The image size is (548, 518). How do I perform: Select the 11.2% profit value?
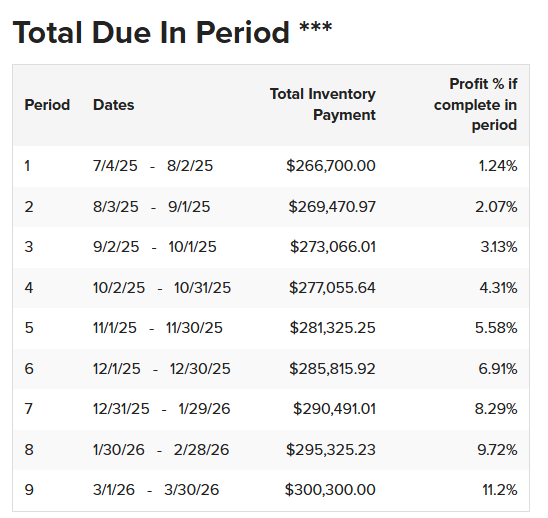pos(500,490)
